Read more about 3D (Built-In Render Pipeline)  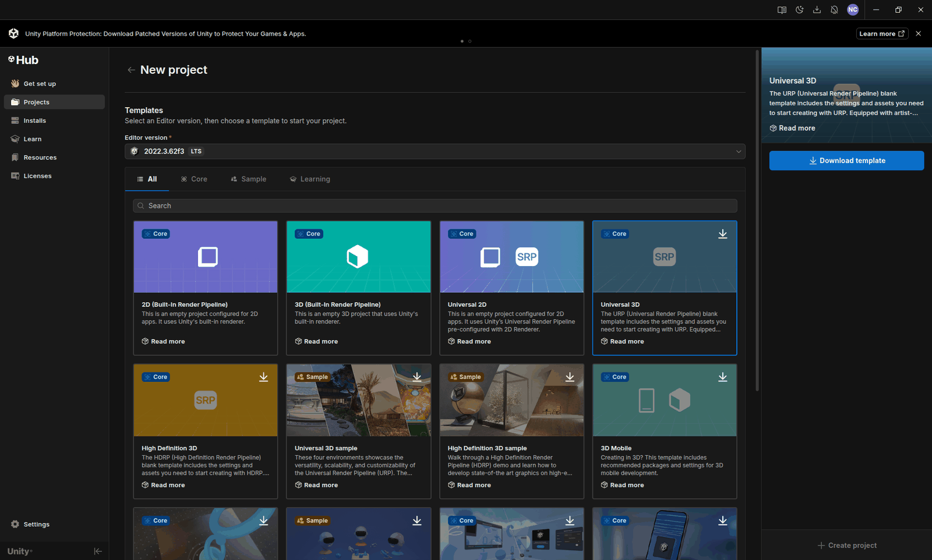click(316, 342)
